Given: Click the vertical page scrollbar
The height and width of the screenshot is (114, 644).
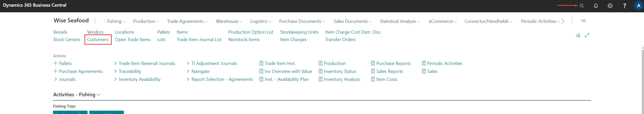Looking at the screenshot, I should click(x=642, y=80).
